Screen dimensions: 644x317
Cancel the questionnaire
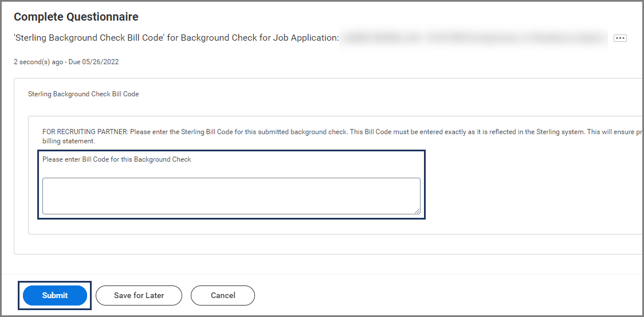tap(223, 295)
